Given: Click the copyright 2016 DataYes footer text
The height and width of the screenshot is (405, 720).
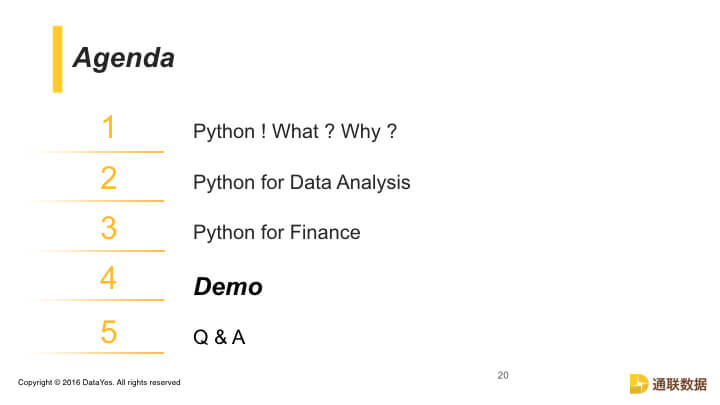Looking at the screenshot, I should tap(99, 382).
